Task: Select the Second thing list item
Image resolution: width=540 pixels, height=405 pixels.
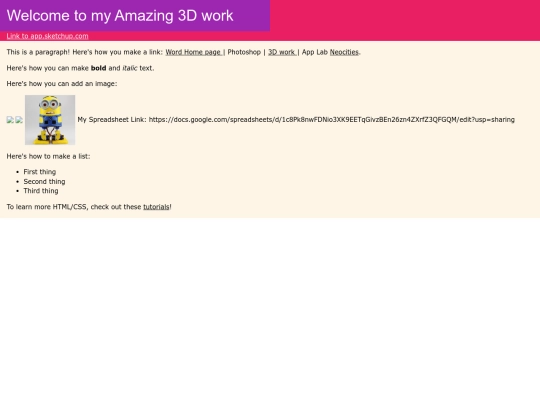Action: tap(44, 181)
